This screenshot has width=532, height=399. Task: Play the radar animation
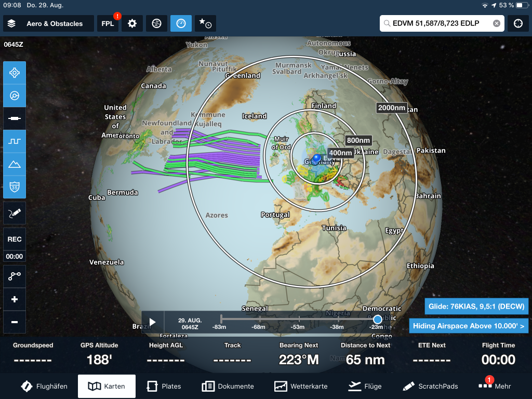[x=153, y=322]
